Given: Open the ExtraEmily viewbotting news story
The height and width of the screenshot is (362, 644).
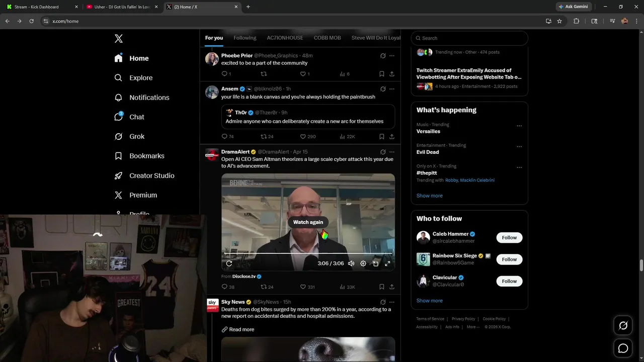Looking at the screenshot, I should point(469,74).
